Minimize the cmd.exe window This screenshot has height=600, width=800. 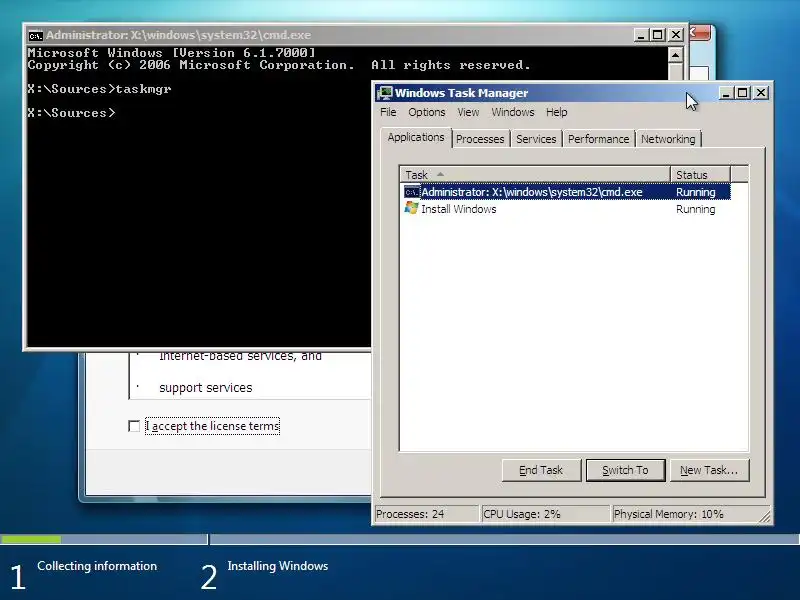pos(641,35)
